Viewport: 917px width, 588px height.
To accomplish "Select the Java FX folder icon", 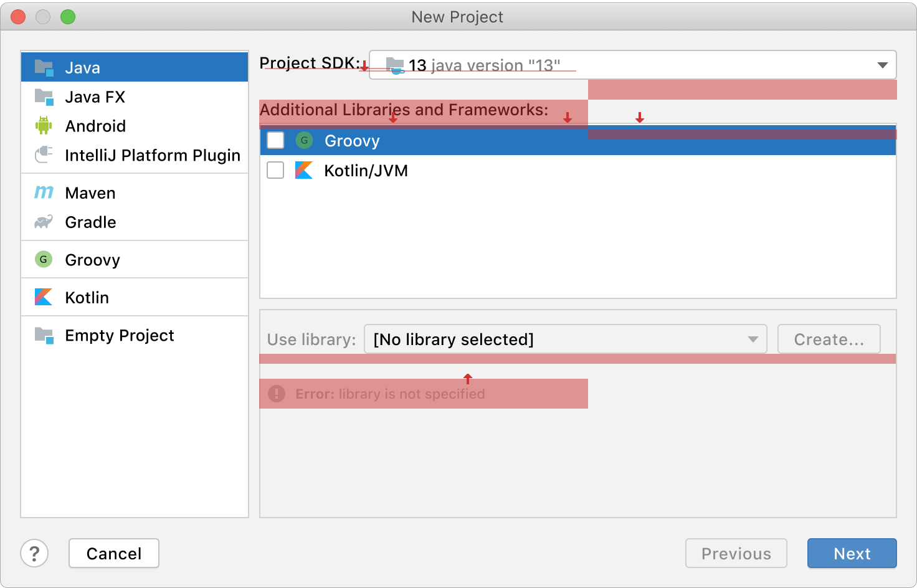I will (x=44, y=97).
